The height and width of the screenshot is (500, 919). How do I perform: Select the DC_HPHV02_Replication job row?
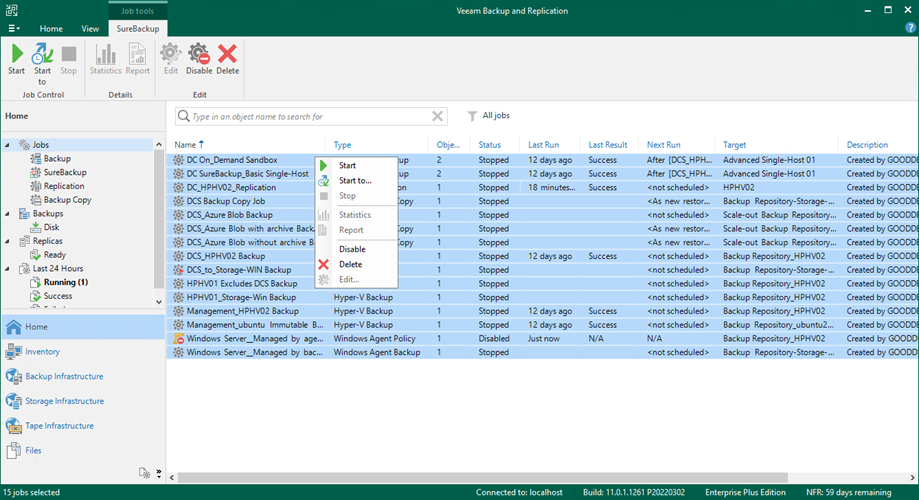click(x=543, y=188)
